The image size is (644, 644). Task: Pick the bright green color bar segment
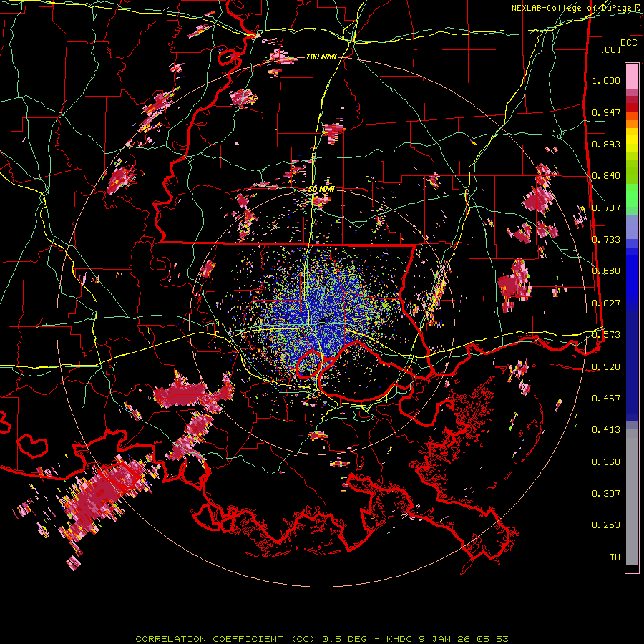click(632, 195)
